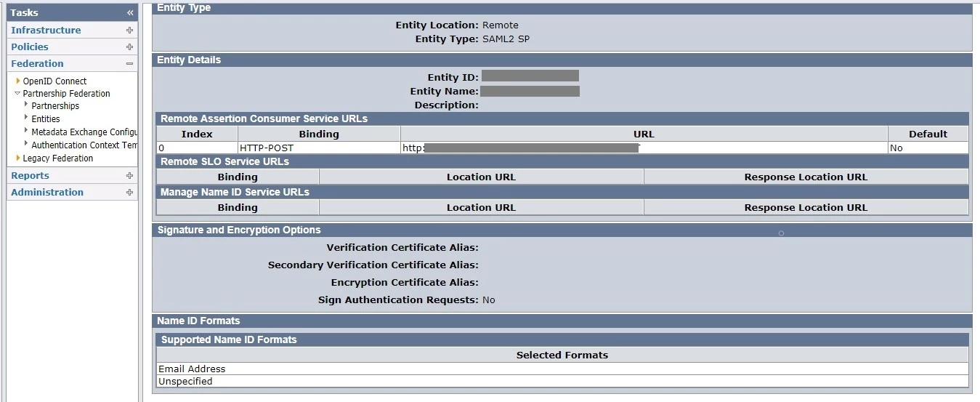This screenshot has width=980, height=402.
Task: Open Authentication Context Templates item
Action: click(84, 145)
